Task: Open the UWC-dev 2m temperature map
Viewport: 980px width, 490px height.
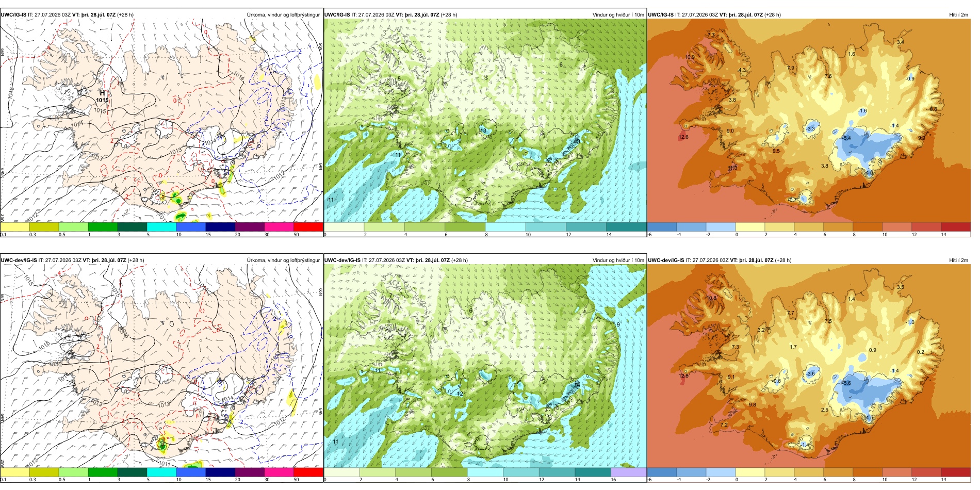Action: pos(809,366)
